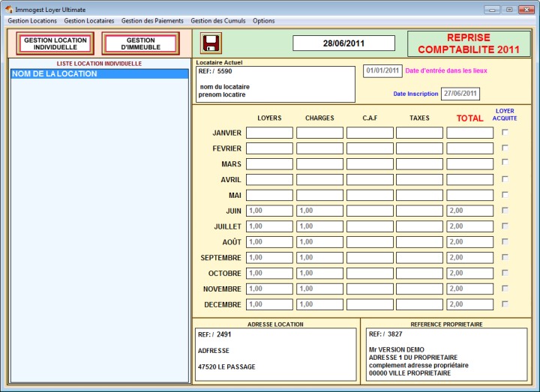540x392 pixels.
Task: Tick the Loyer Acquitté checkbox for Janvier
Action: click(505, 133)
